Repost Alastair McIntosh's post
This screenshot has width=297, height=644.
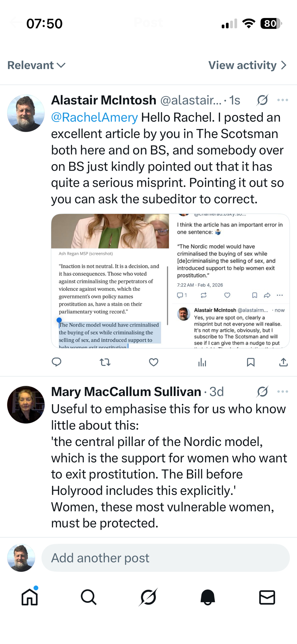click(105, 362)
